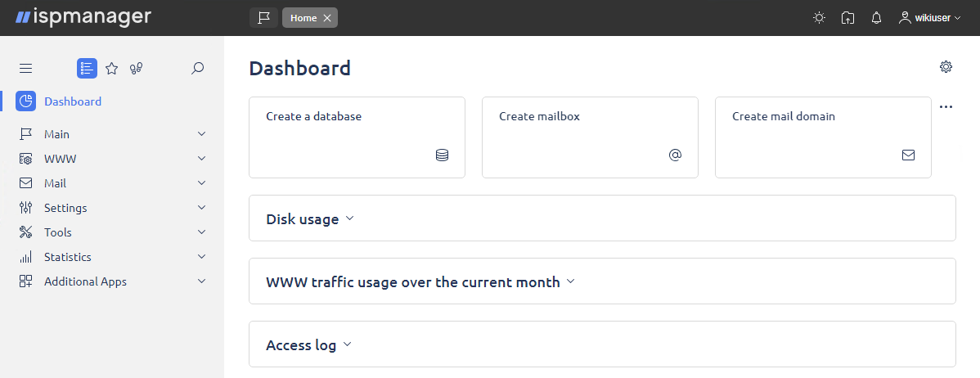Open sidebar search magnifier

(197, 68)
